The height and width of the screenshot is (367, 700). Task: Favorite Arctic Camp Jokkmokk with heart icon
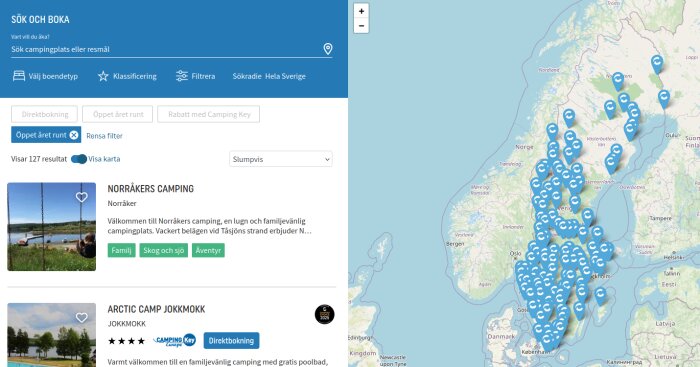(81, 317)
